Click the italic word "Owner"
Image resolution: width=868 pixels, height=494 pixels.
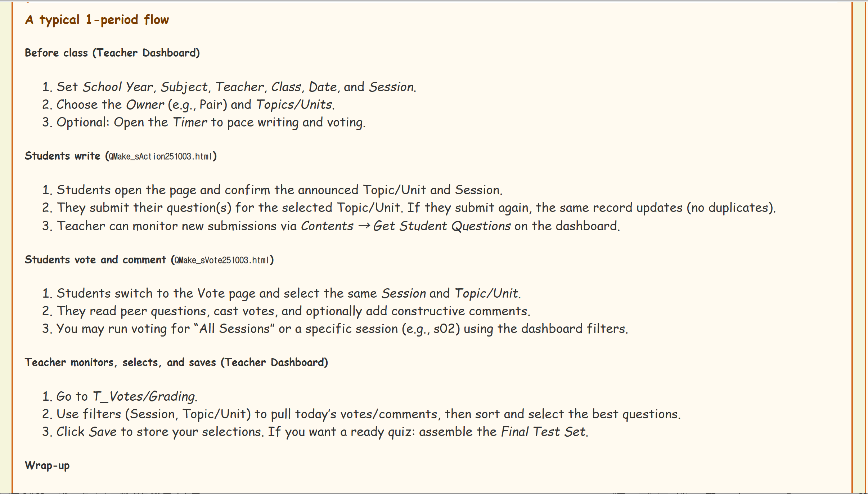(x=145, y=105)
